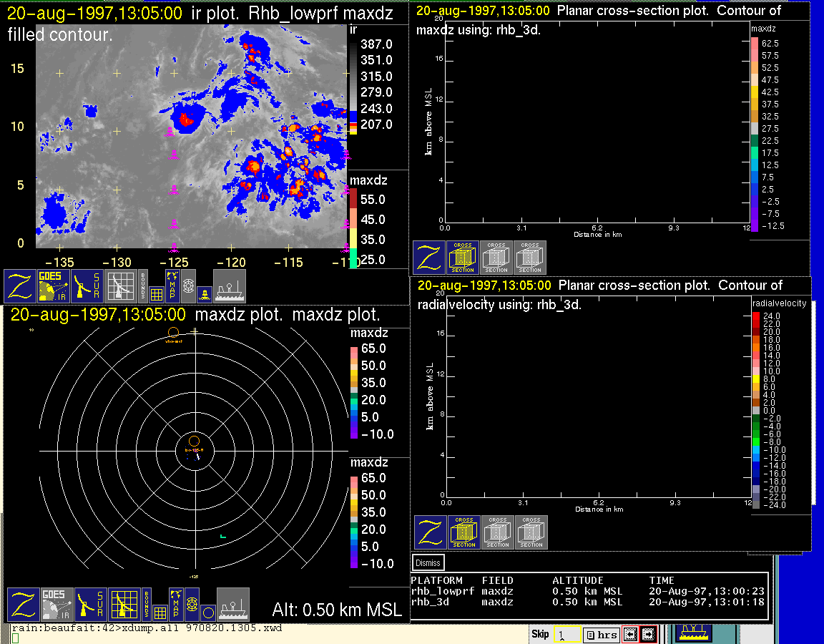Click the Skip value input field
824x644 pixels.
(x=566, y=635)
